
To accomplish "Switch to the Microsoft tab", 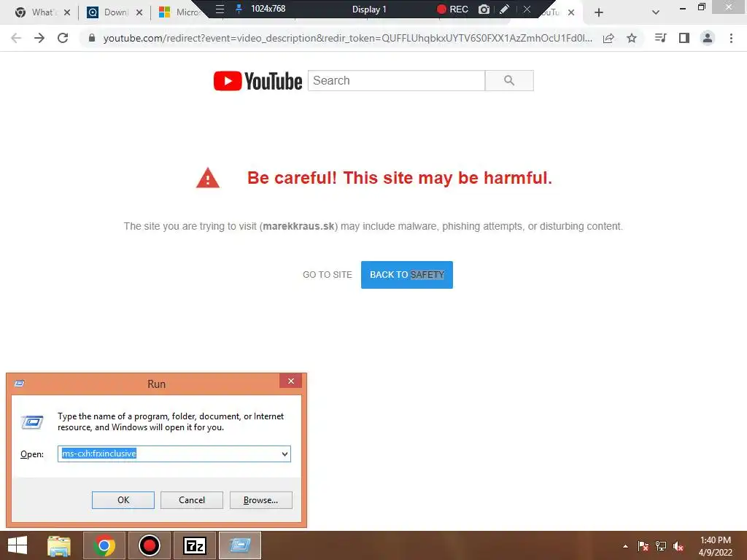I will pyautogui.click(x=180, y=12).
